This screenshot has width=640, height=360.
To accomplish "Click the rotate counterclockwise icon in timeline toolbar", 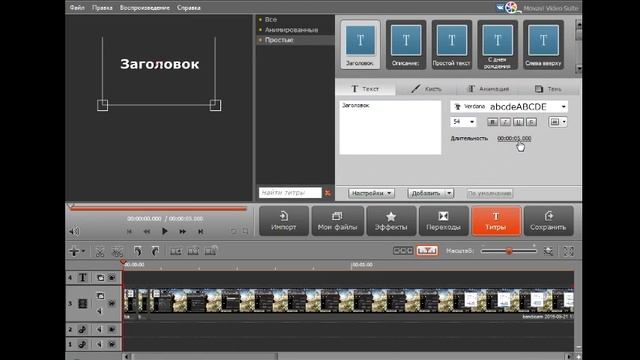I will [x=138, y=251].
